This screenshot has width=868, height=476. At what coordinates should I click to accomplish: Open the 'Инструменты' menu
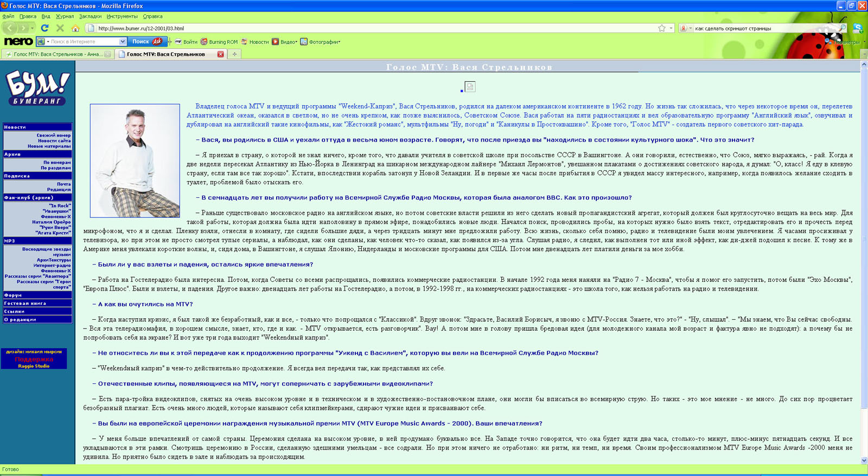pyautogui.click(x=122, y=16)
